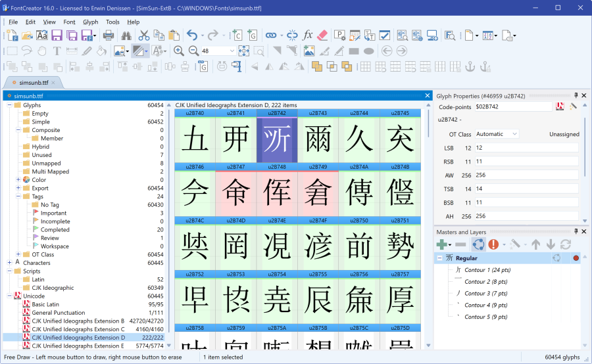Viewport: 592px width, 364px height.
Task: Click the Zoom Out magnifier
Action: point(193,51)
